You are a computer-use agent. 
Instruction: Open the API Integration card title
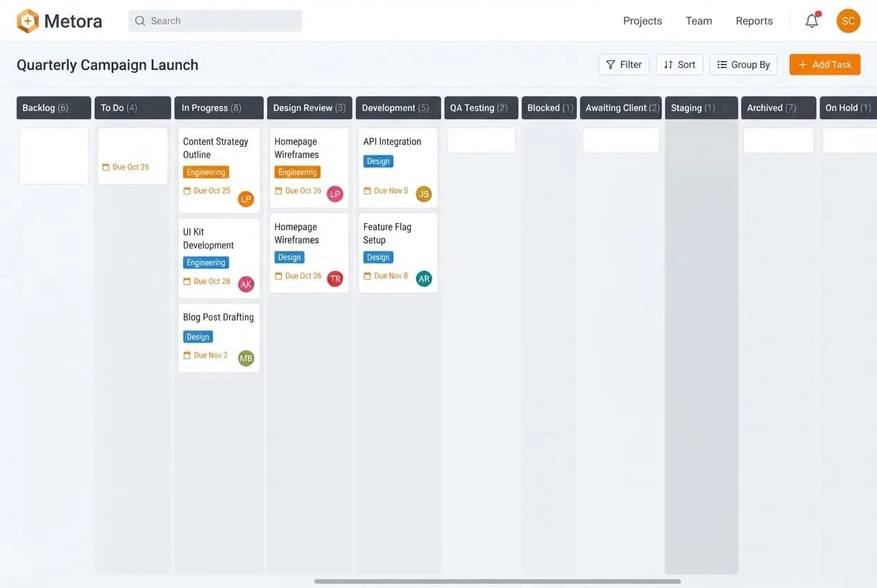[x=392, y=141]
